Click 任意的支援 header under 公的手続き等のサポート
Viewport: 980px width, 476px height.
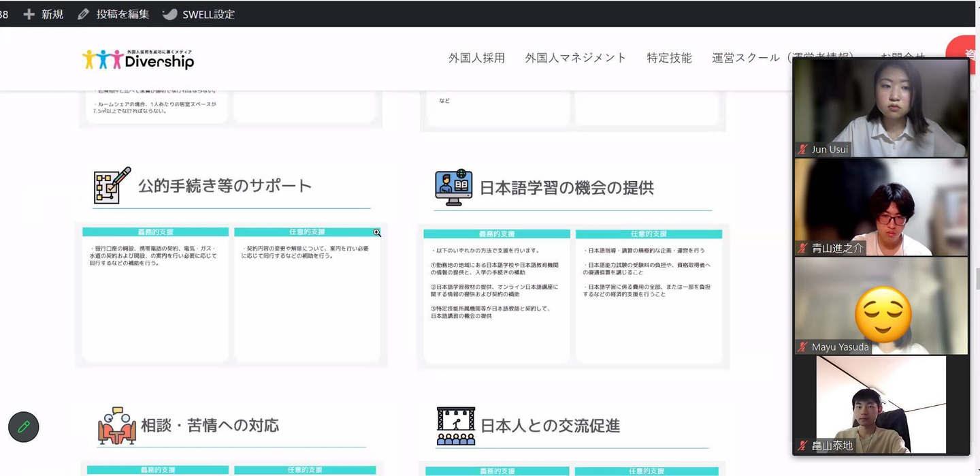pos(307,232)
